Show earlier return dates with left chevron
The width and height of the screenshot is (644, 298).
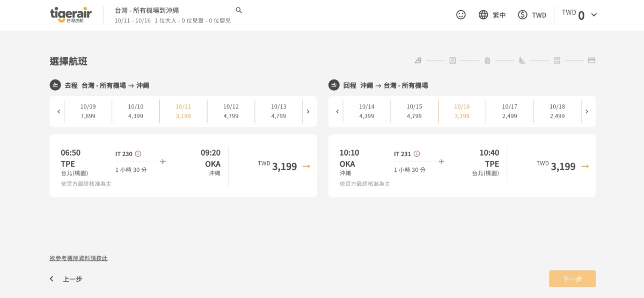coord(337,112)
